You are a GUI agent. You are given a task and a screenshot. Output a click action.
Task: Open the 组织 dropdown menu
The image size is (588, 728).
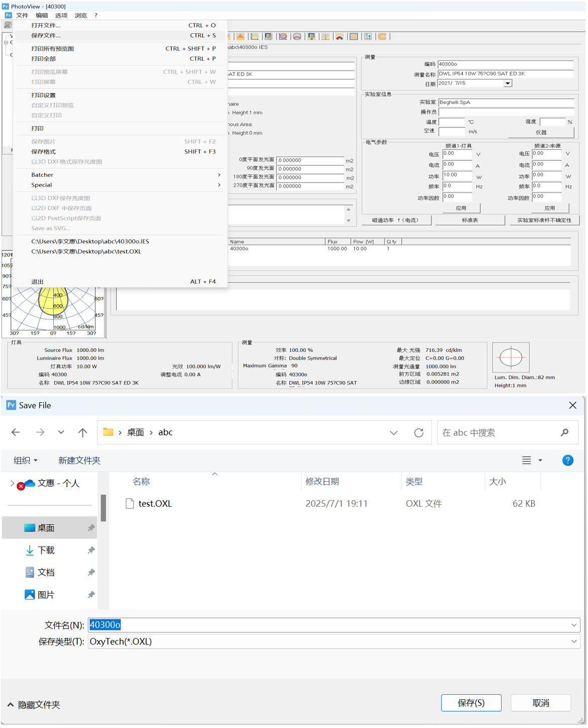[x=25, y=461]
